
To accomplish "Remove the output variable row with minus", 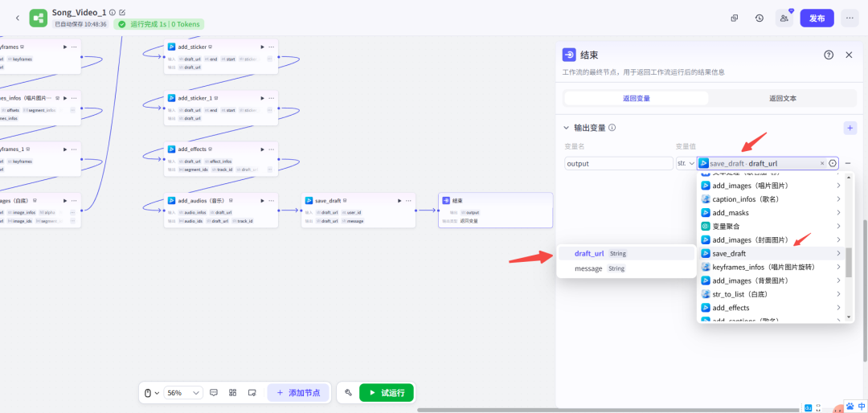I will coord(848,163).
